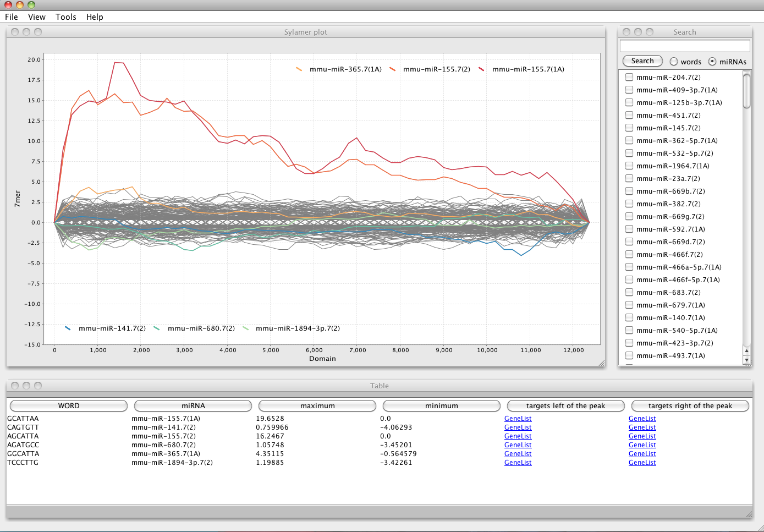Sort table by minimum column header
The width and height of the screenshot is (764, 532).
[442, 405]
